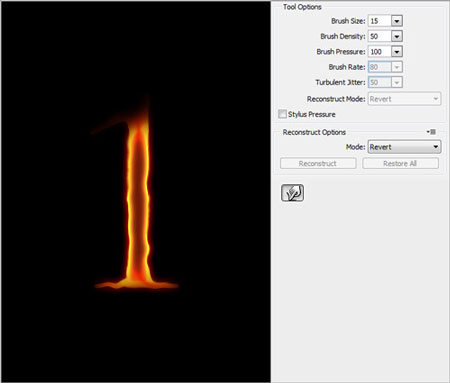Open the Brush Pressure dropdown arrow
This screenshot has height=383, width=450.
point(397,52)
